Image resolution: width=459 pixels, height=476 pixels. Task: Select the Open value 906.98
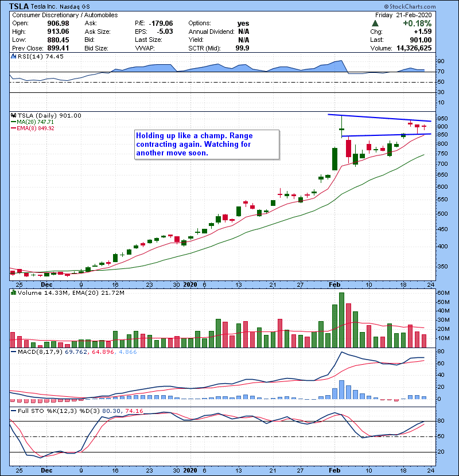pyautogui.click(x=58, y=24)
